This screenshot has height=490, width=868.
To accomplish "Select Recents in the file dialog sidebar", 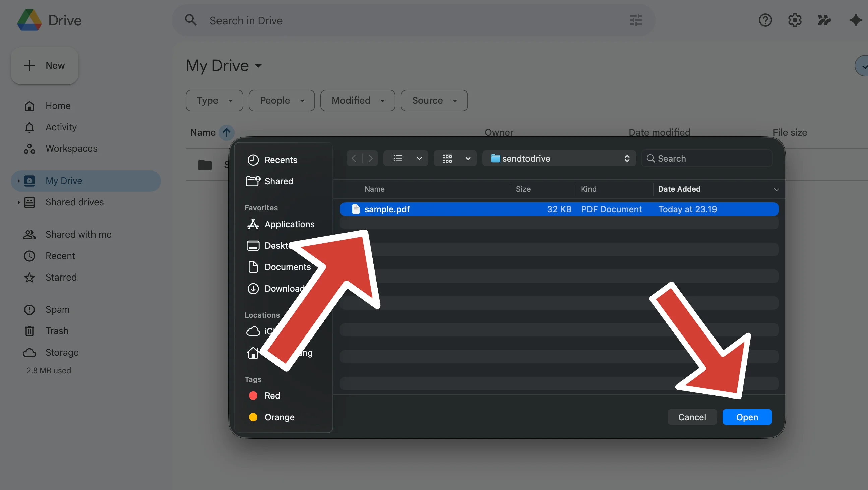I will [x=281, y=160].
